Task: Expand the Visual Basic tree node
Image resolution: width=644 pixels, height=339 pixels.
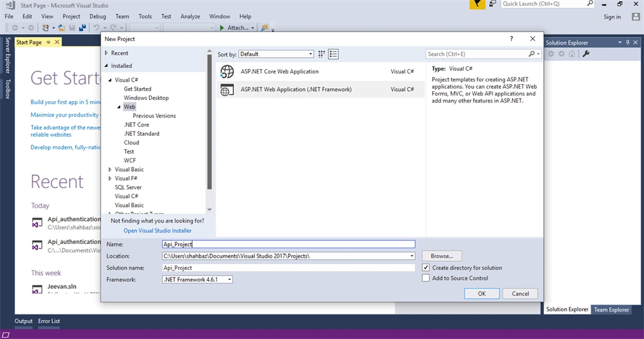Action: coord(110,169)
